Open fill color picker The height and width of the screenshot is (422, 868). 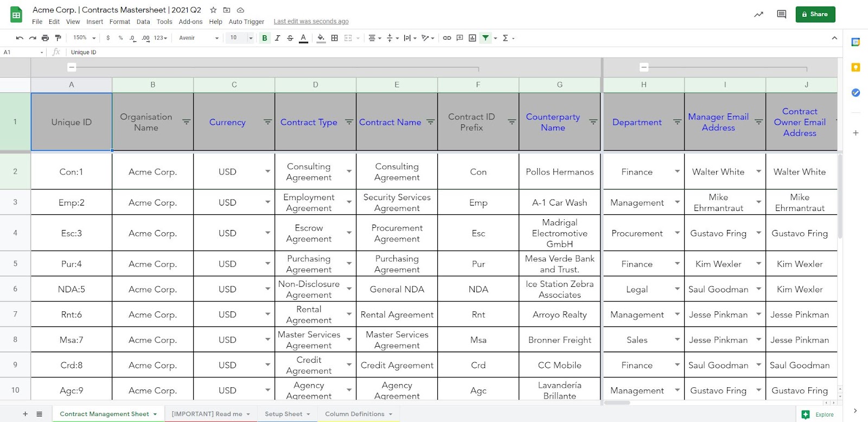pyautogui.click(x=321, y=38)
